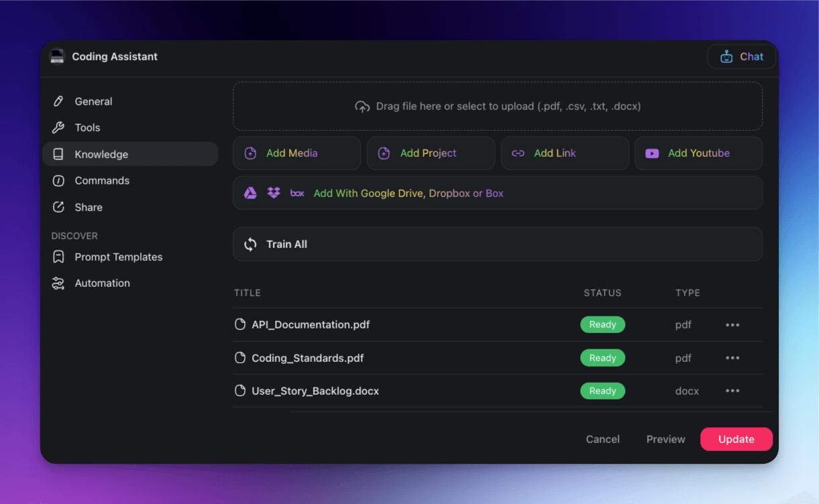
Task: Click Add Youtube
Action: [x=698, y=153]
